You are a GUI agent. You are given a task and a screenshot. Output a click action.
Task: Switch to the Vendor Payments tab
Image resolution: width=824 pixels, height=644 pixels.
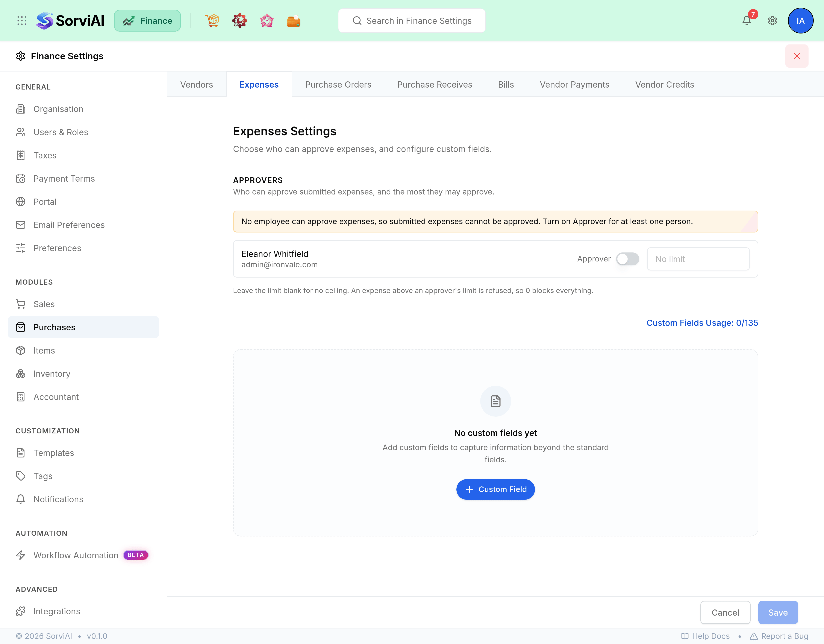[575, 85]
